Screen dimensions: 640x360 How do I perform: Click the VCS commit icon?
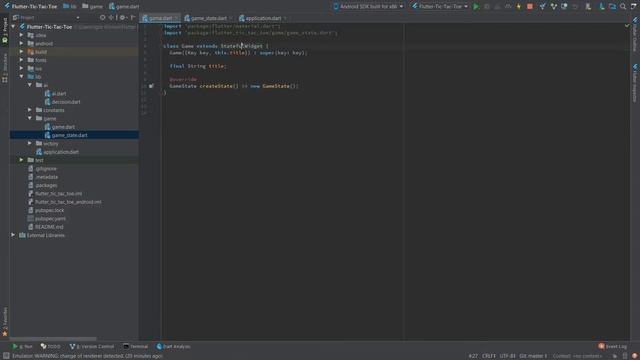click(x=553, y=7)
